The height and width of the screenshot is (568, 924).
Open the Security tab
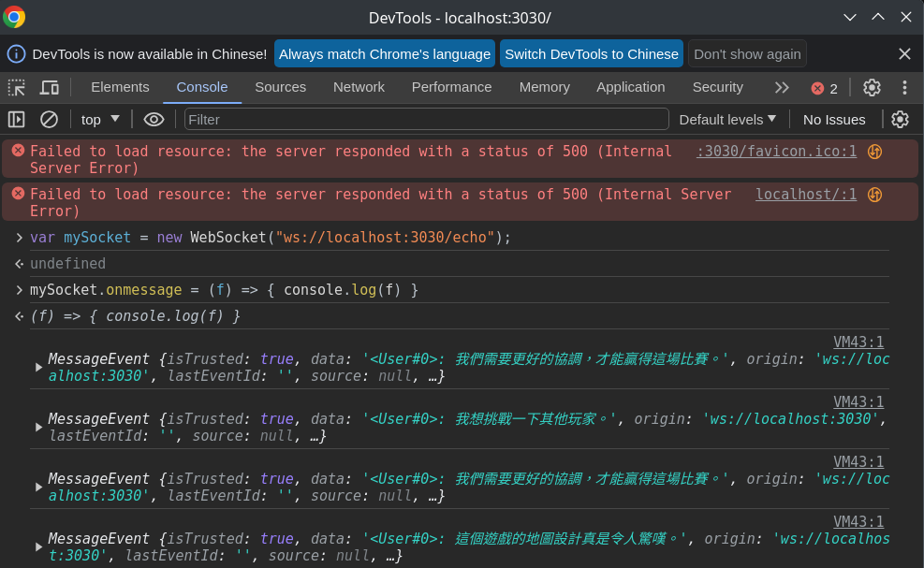718,87
